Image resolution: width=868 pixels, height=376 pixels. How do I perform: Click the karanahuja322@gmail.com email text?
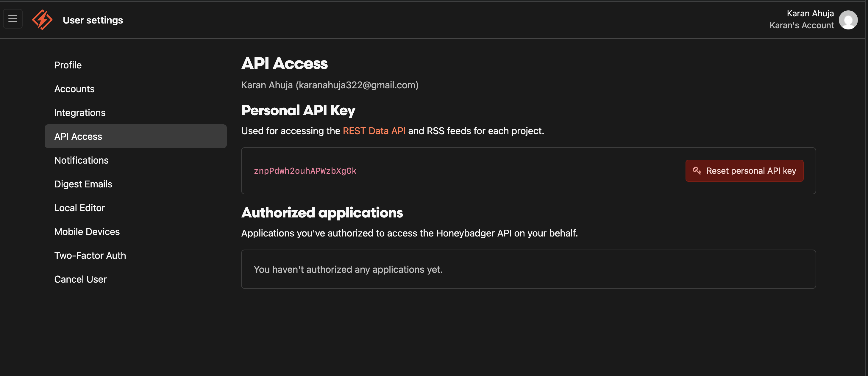357,85
